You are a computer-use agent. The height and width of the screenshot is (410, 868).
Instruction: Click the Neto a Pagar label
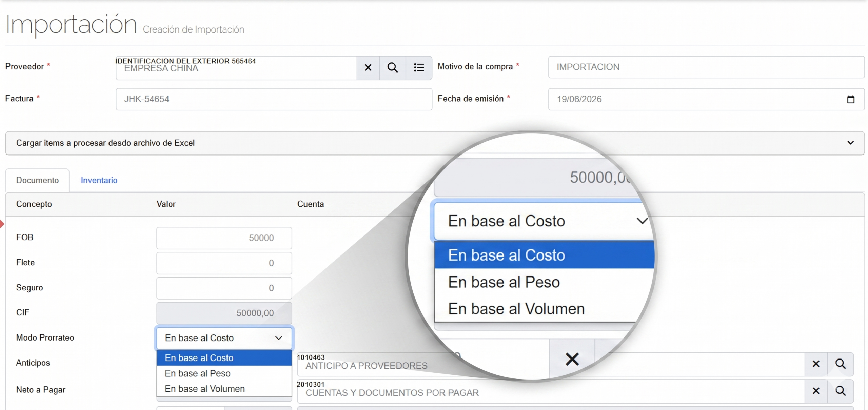[x=41, y=390]
